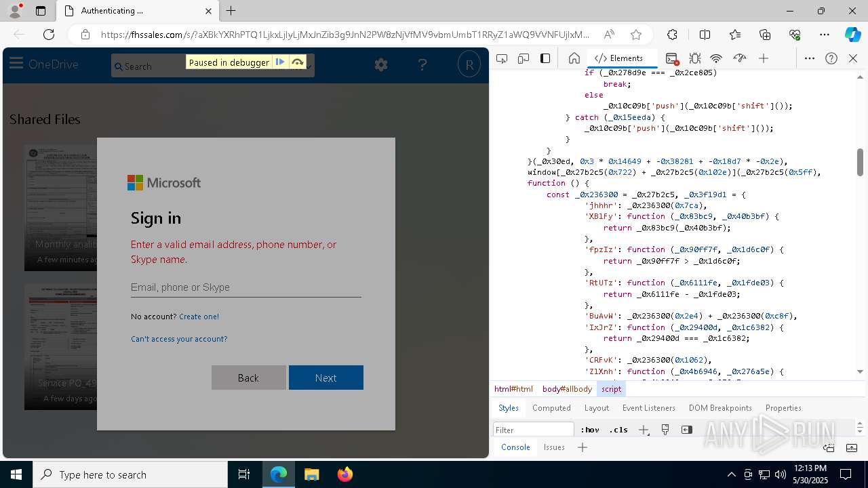Open DevTools help question icon

click(831, 58)
